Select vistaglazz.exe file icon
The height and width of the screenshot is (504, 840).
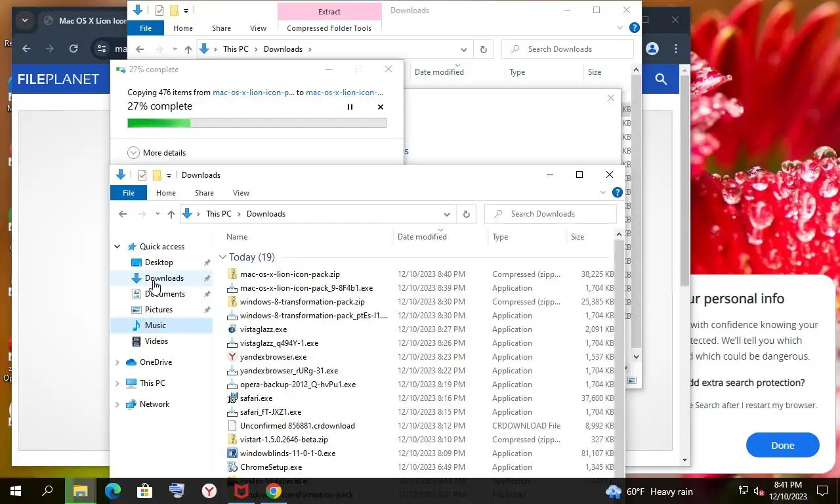click(232, 329)
